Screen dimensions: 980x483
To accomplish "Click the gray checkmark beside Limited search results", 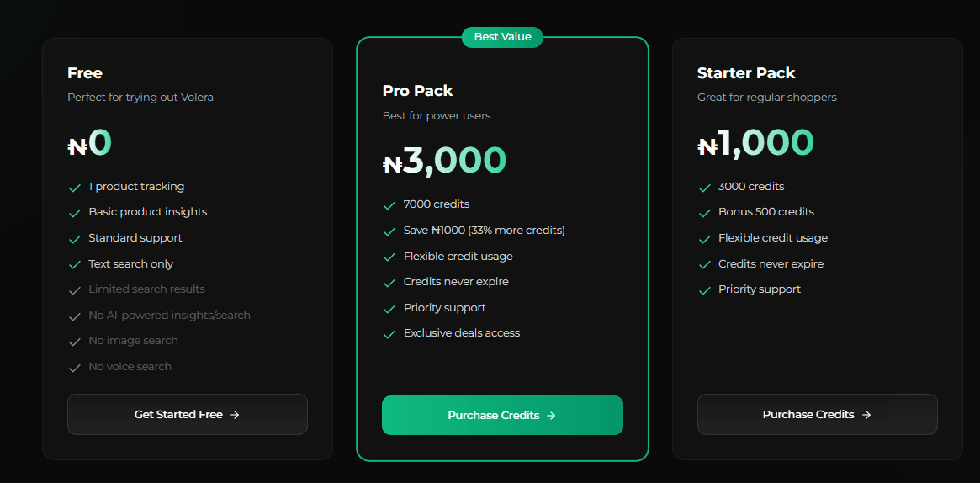I will pos(75,290).
